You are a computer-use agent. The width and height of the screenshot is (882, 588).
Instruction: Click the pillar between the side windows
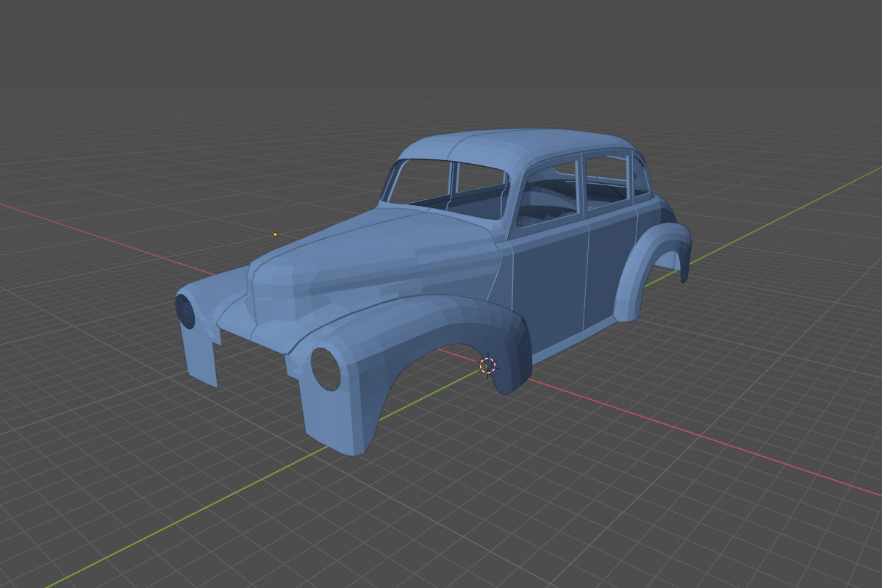coord(581,184)
